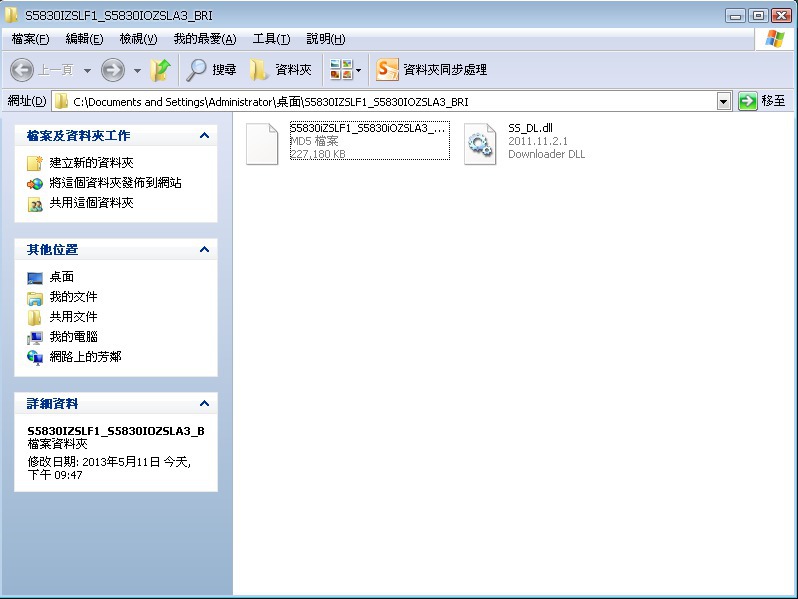Minimize the explorer window

(x=735, y=15)
